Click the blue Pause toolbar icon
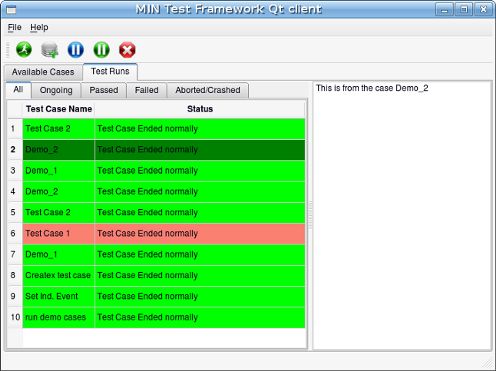The image size is (496, 371). pos(76,50)
